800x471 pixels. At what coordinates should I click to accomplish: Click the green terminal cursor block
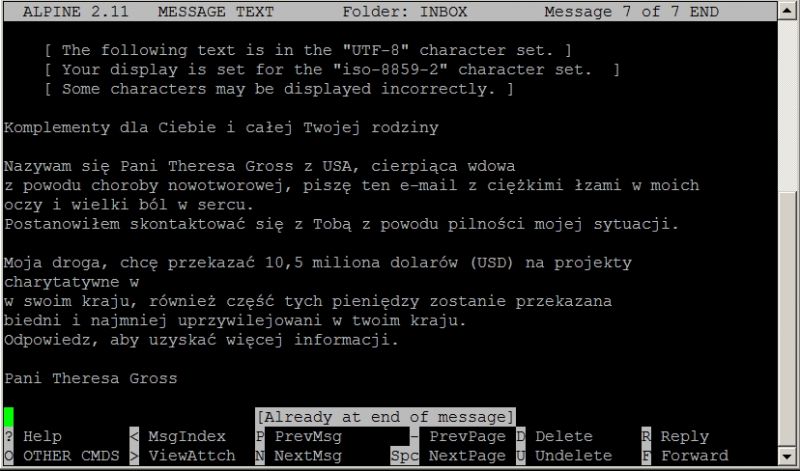9,417
